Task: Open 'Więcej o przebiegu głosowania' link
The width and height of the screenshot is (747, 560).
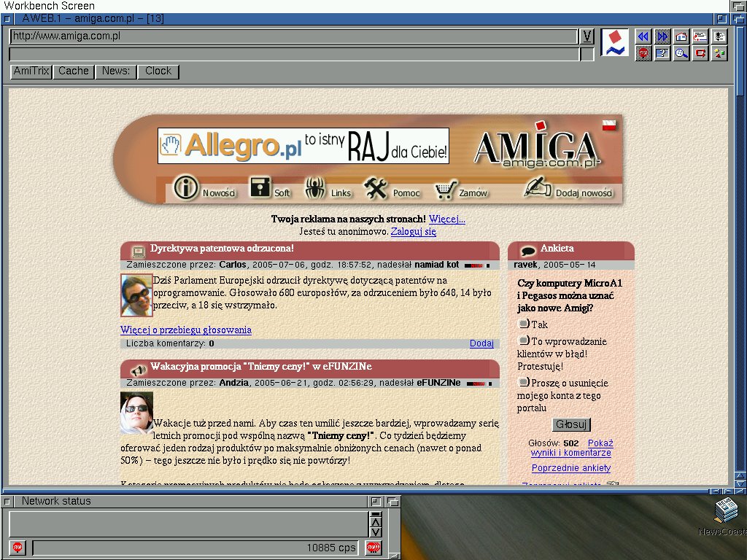Action: tap(186, 330)
